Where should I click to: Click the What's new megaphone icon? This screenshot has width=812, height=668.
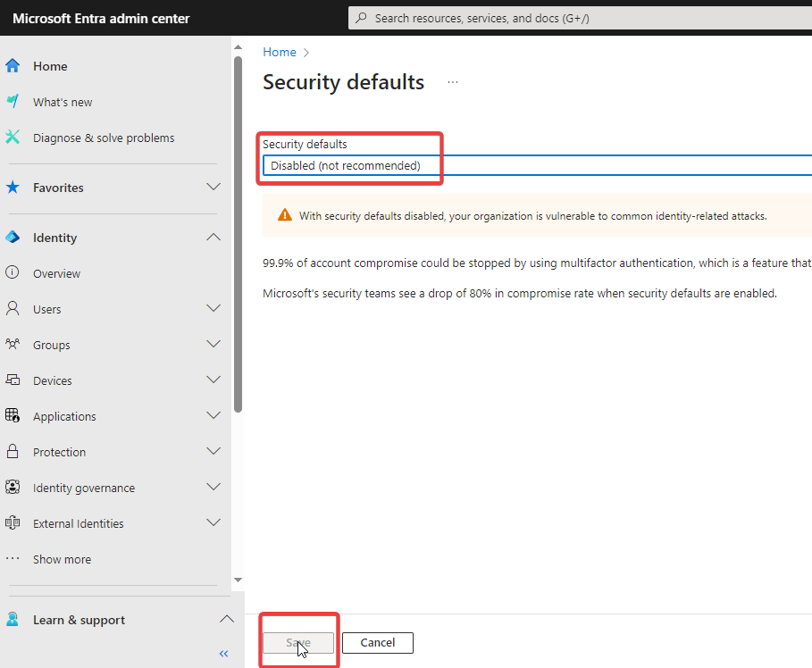(13, 102)
